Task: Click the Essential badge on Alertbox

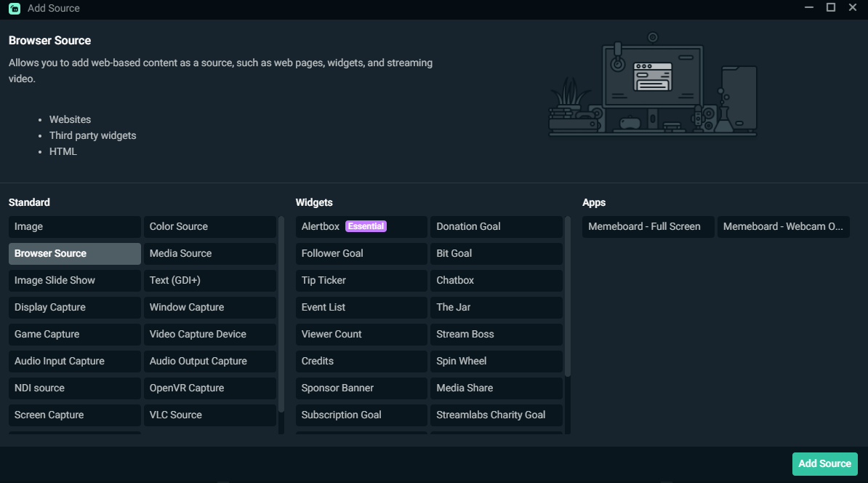Action: click(x=366, y=226)
